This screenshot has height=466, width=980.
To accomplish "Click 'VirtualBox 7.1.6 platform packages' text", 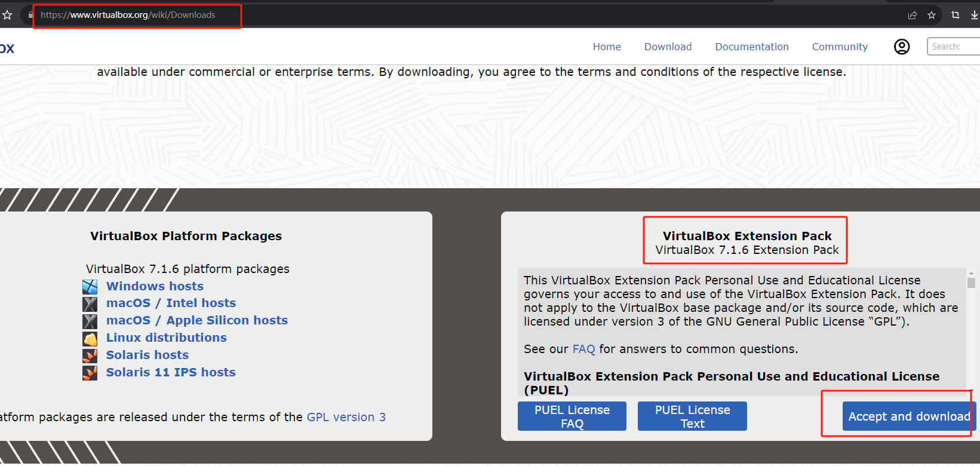I will (188, 269).
